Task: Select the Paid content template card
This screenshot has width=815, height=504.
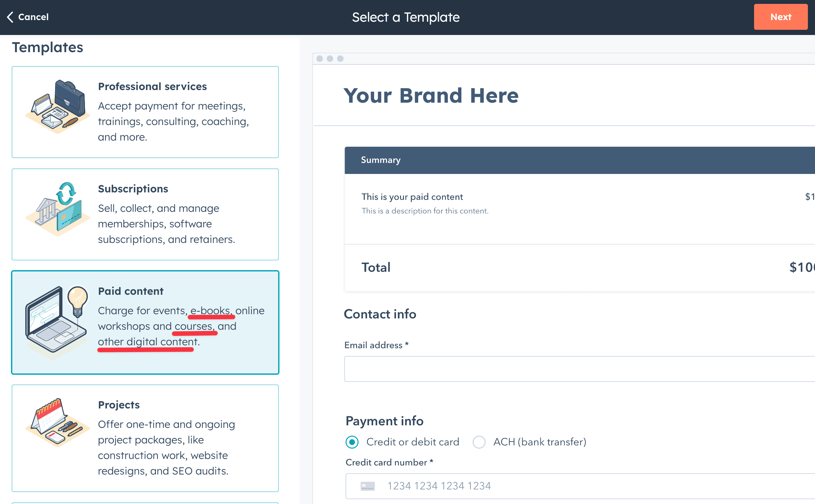Action: coord(145,322)
